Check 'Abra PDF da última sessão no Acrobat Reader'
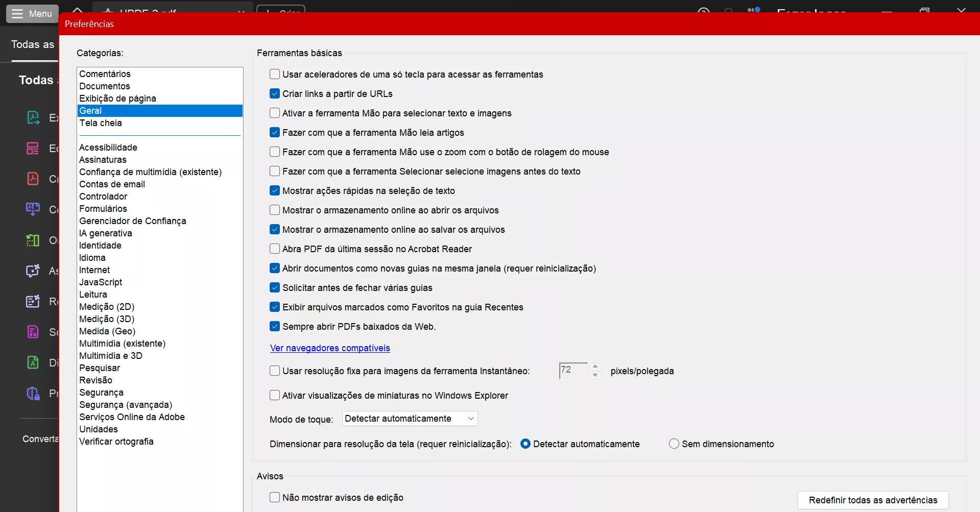 click(x=274, y=249)
